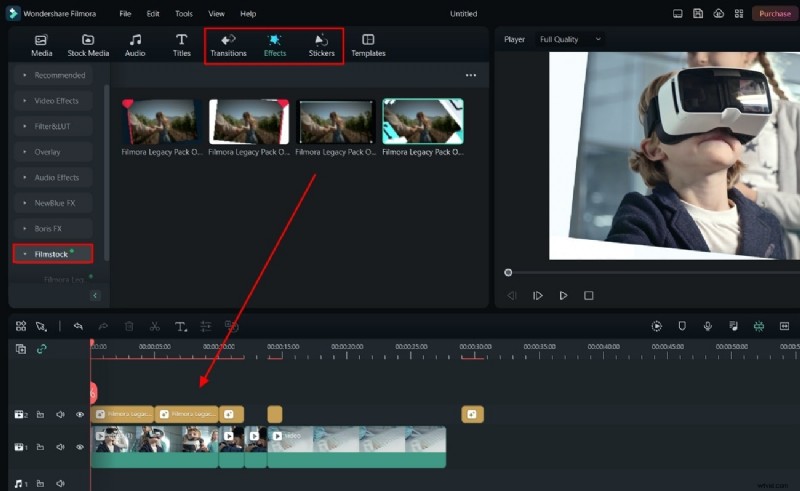Open the Edit menu
Image resolution: width=800 pixels, height=491 pixels.
[153, 14]
